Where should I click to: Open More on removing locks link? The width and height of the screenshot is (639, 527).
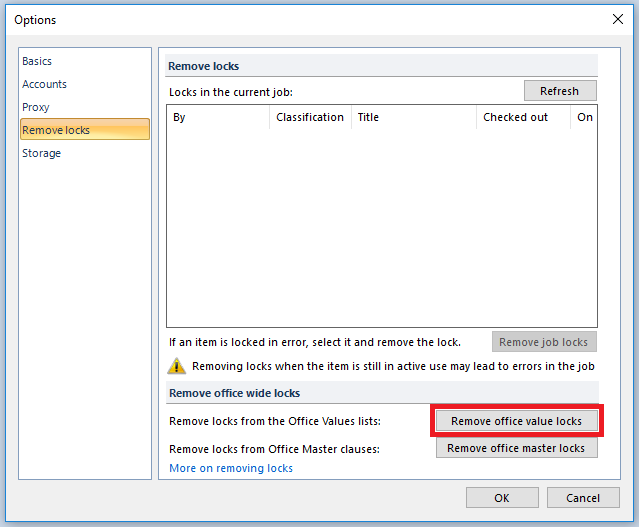(x=231, y=468)
